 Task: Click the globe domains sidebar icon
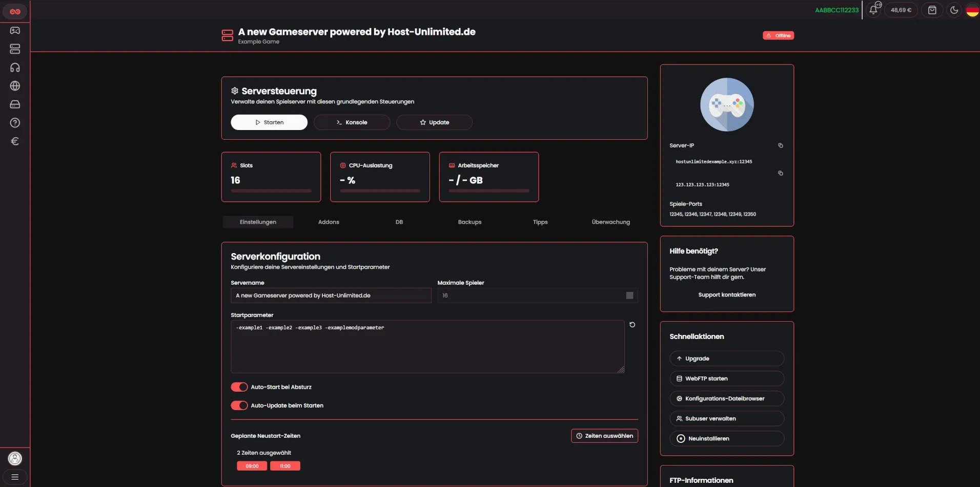(15, 86)
